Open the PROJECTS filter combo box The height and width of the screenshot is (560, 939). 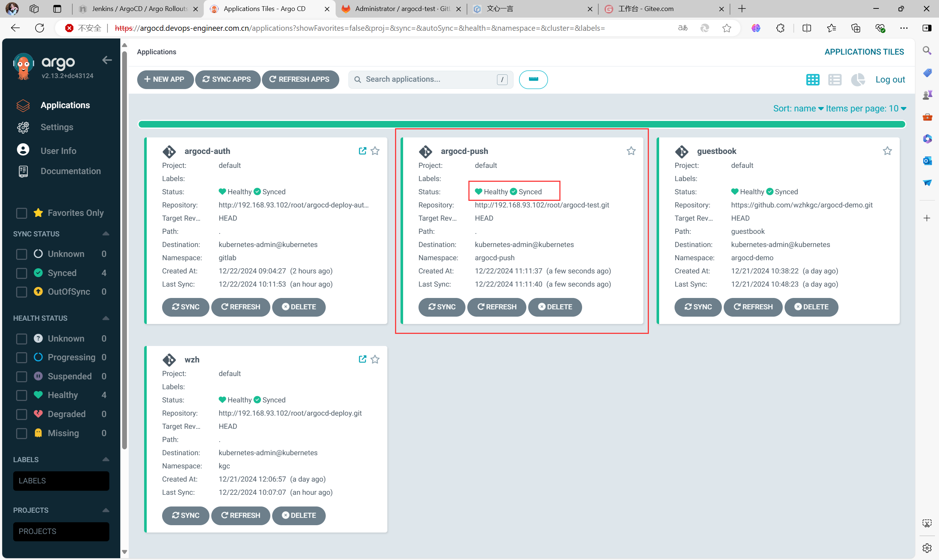tap(61, 531)
